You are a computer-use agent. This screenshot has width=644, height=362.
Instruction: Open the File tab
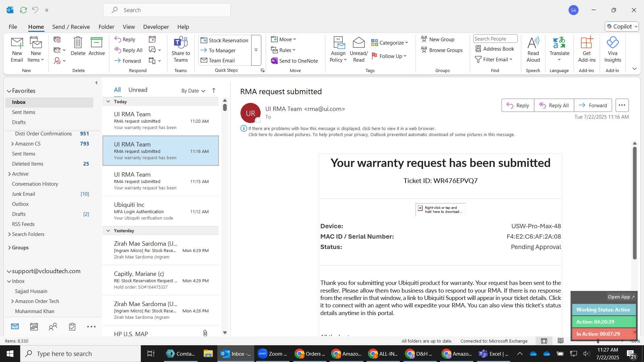tap(13, 27)
